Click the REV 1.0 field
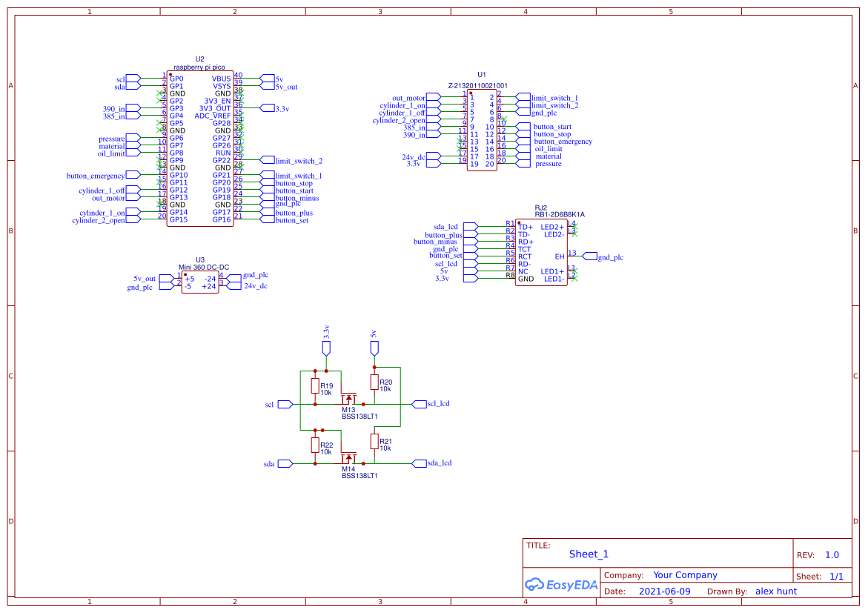 point(832,554)
